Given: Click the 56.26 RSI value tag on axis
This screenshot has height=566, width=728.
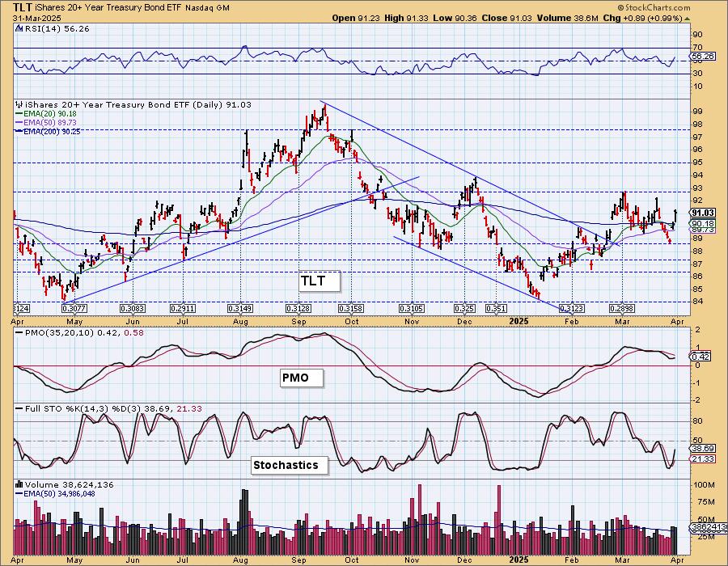Looking at the screenshot, I should (702, 56).
